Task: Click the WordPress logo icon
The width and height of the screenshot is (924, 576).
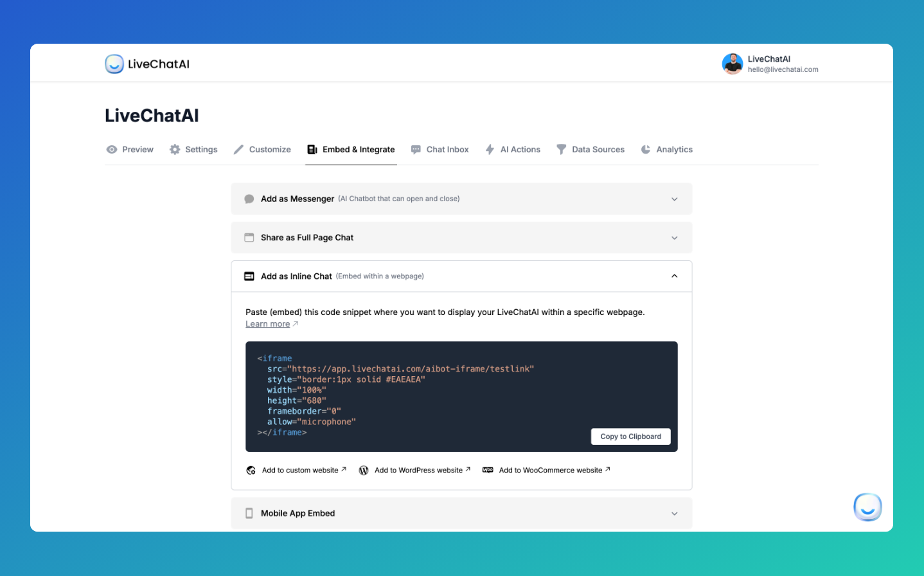Action: 364,470
